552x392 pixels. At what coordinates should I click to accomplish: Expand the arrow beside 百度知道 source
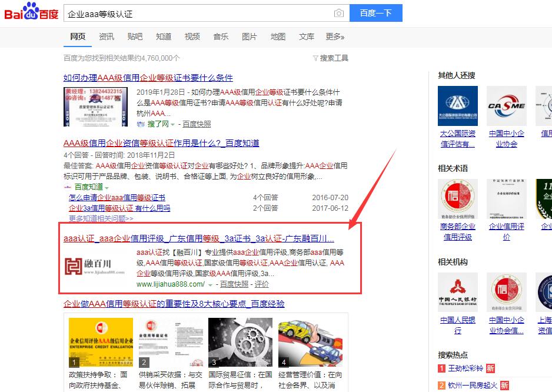107,187
